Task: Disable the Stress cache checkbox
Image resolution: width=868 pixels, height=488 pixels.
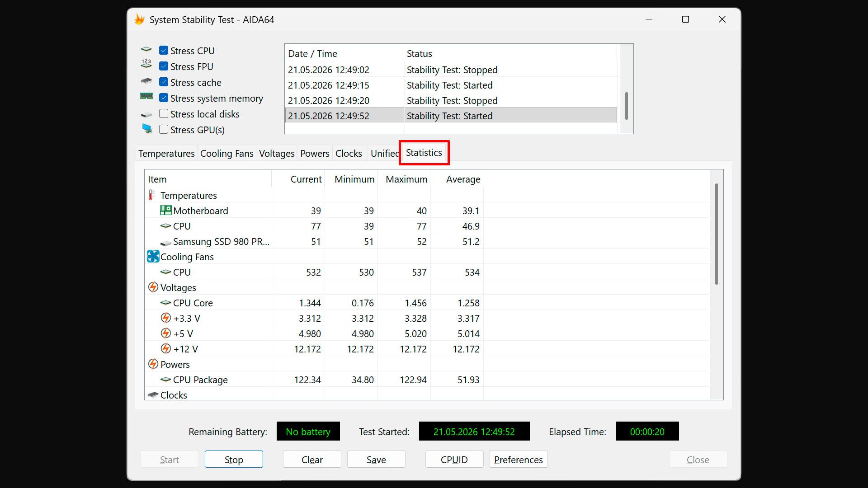Action: point(164,82)
